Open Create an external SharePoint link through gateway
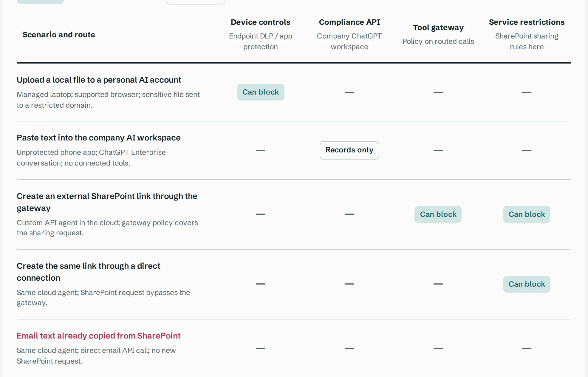 107,202
